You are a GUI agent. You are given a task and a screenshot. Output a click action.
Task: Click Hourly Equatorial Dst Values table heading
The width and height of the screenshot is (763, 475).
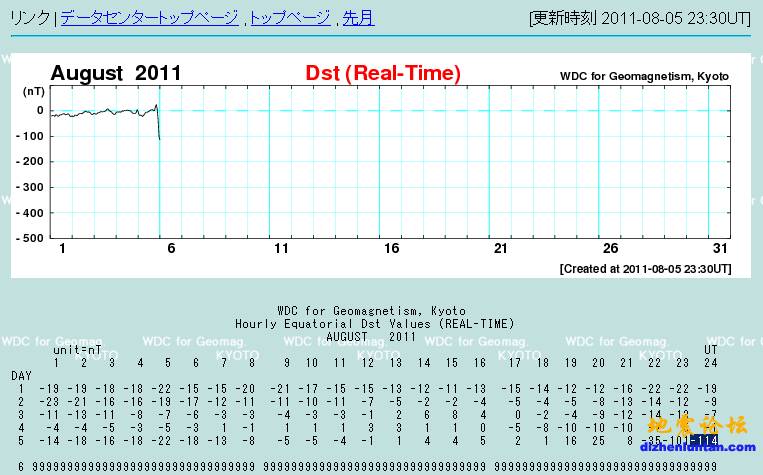click(x=375, y=324)
